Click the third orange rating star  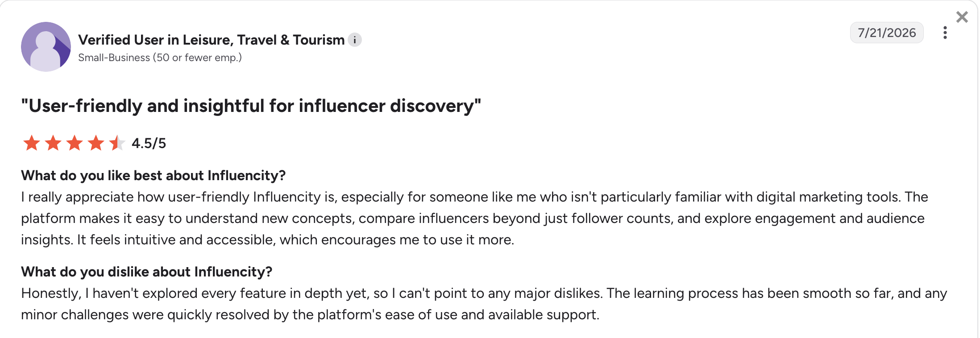coord(75,143)
